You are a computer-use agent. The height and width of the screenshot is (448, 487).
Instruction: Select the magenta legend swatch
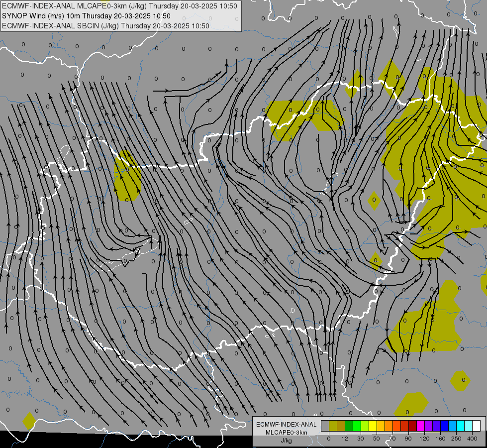click(421, 426)
